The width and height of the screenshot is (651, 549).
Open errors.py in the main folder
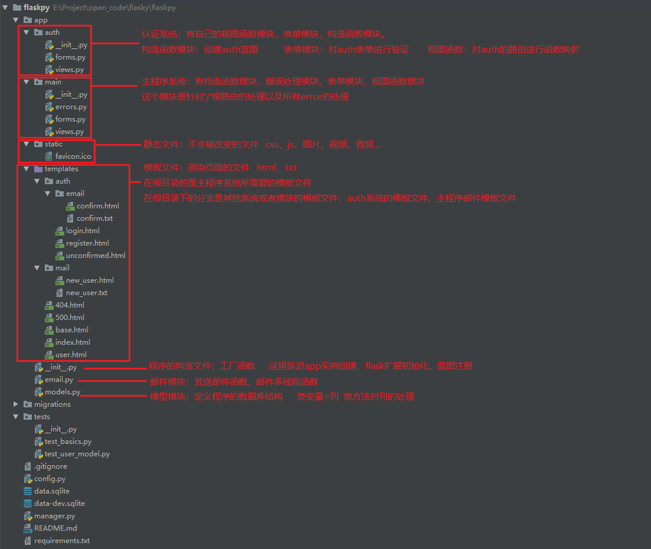70,107
